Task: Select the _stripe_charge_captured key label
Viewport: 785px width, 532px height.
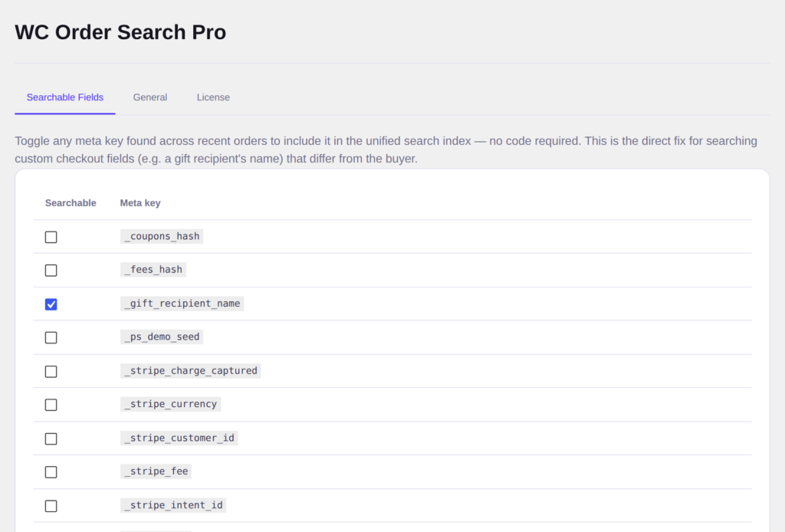Action: pos(191,371)
